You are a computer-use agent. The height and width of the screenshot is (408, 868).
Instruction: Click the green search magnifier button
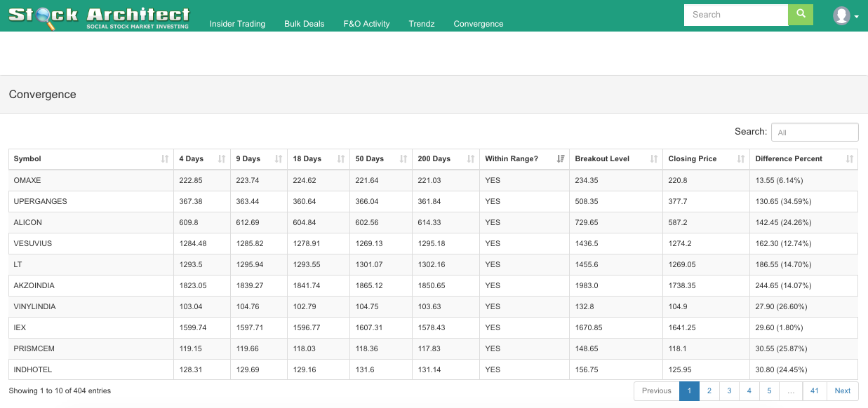pyautogui.click(x=801, y=15)
